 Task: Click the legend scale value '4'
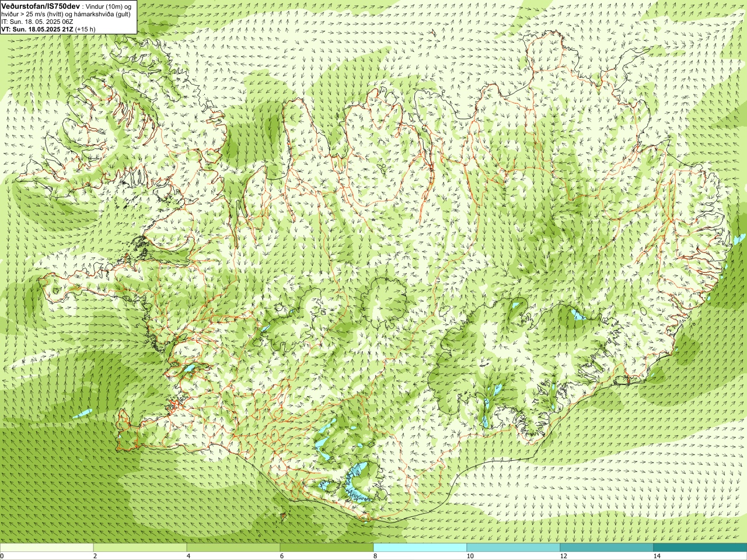pyautogui.click(x=189, y=556)
